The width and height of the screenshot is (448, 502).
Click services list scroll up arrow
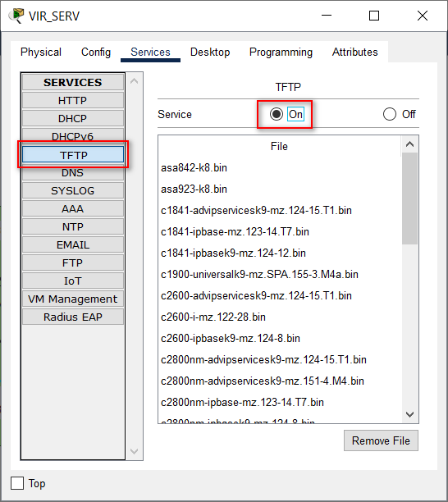tap(135, 81)
